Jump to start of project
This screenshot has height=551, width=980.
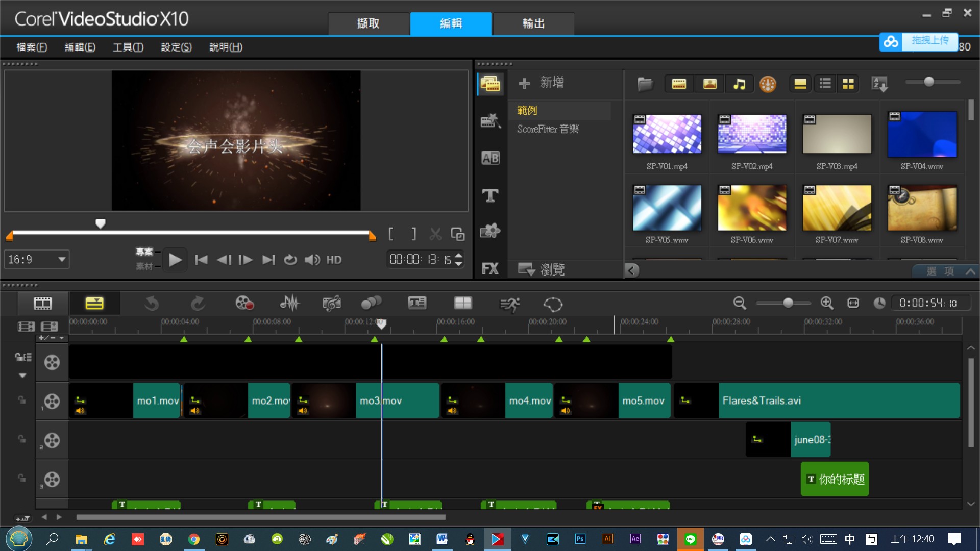(201, 260)
